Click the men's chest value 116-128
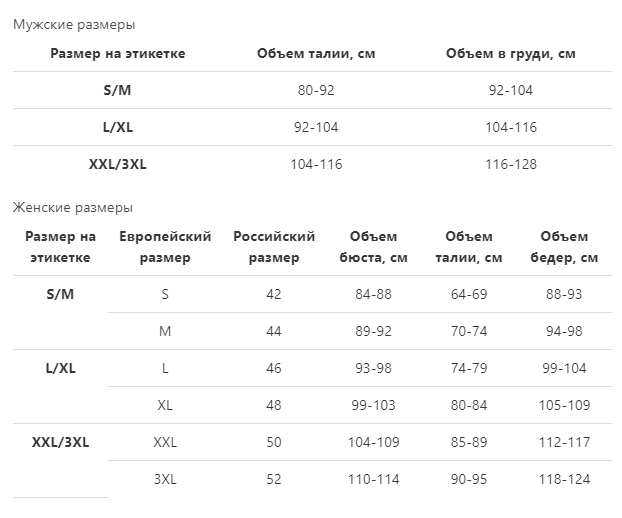The width and height of the screenshot is (622, 518). (x=511, y=164)
